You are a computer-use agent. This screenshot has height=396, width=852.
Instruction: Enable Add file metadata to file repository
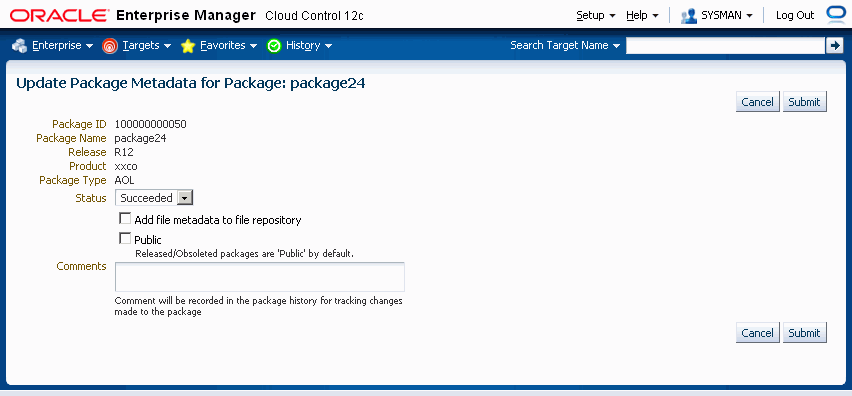coord(126,219)
